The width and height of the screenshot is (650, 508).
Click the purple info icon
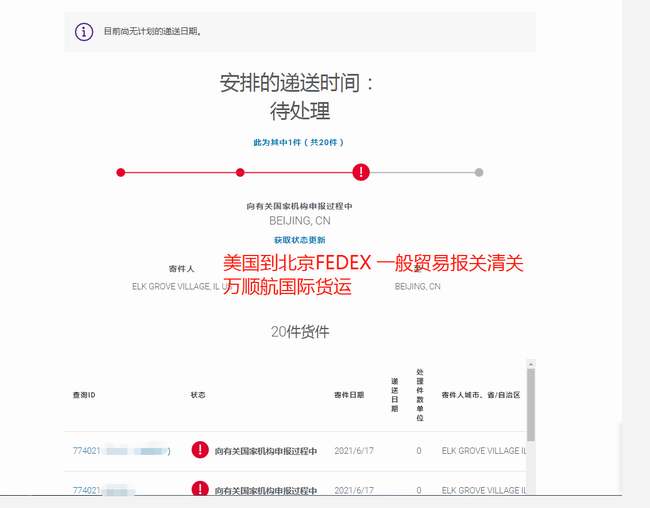point(84,32)
